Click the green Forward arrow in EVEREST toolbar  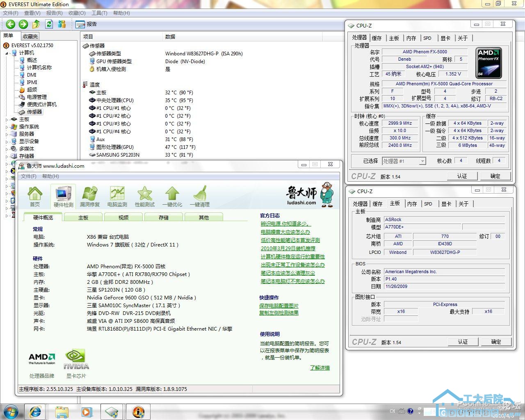click(23, 24)
